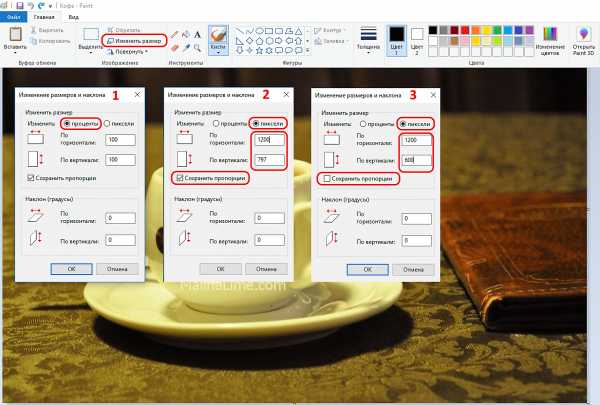Click OK in dialog numbered 3

click(368, 269)
